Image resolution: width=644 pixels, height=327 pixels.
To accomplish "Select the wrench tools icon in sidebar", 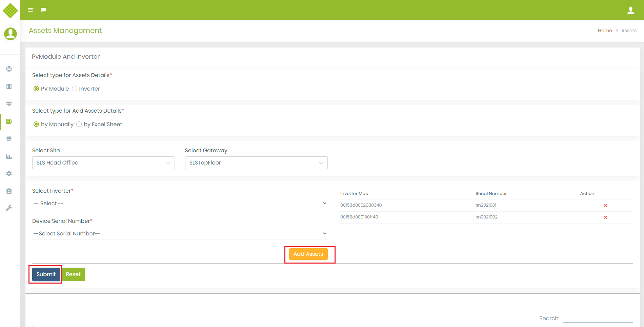I will click(9, 208).
